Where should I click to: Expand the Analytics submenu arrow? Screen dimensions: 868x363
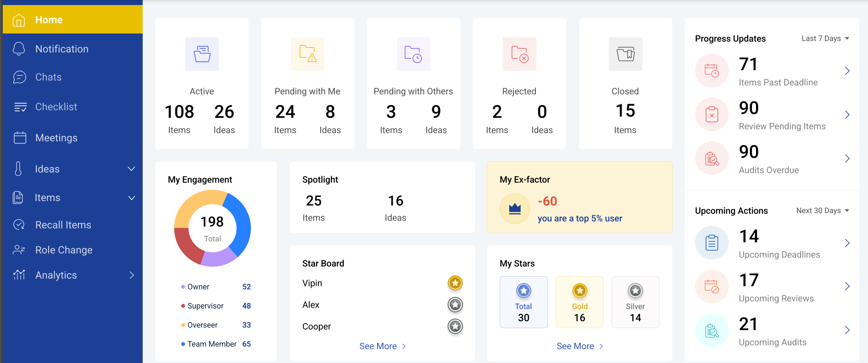[x=132, y=275]
